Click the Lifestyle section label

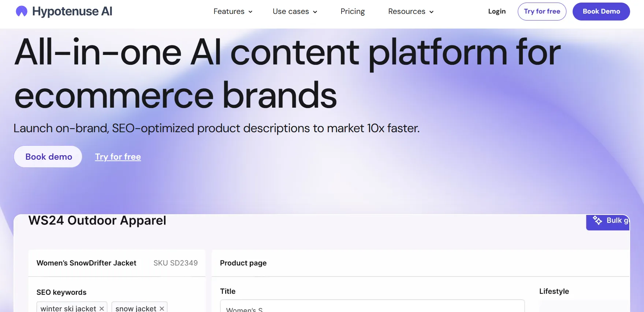554,291
